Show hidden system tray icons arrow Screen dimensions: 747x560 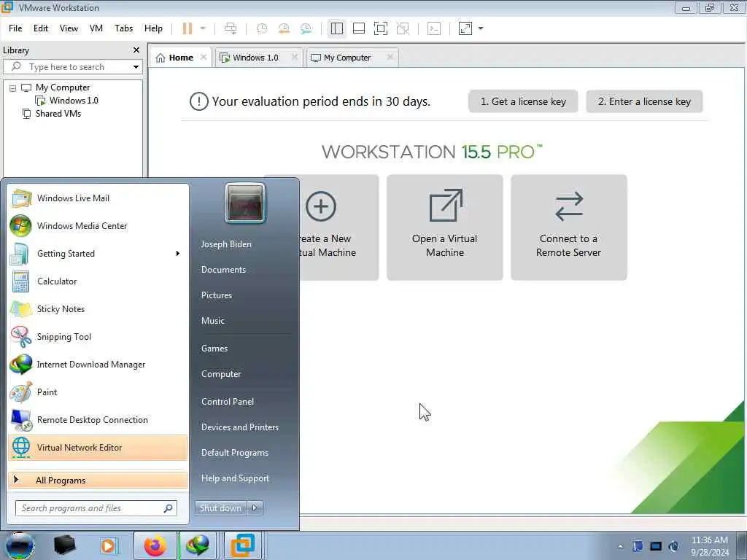[620, 546]
